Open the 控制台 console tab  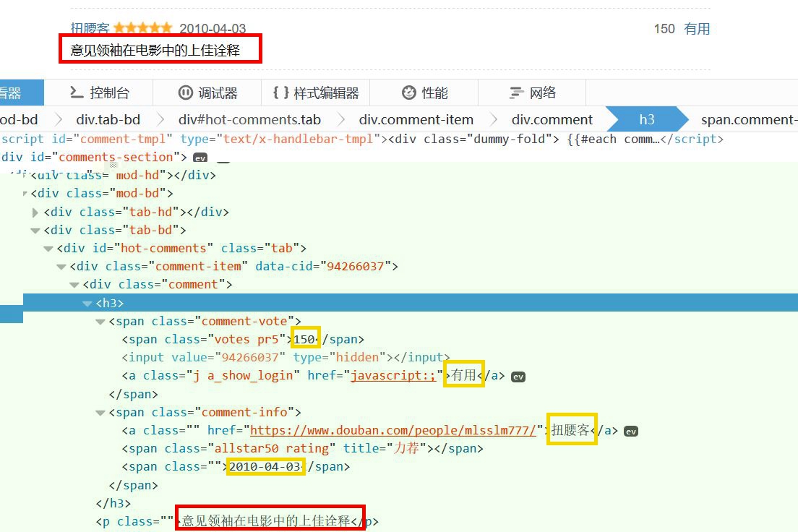(x=99, y=93)
